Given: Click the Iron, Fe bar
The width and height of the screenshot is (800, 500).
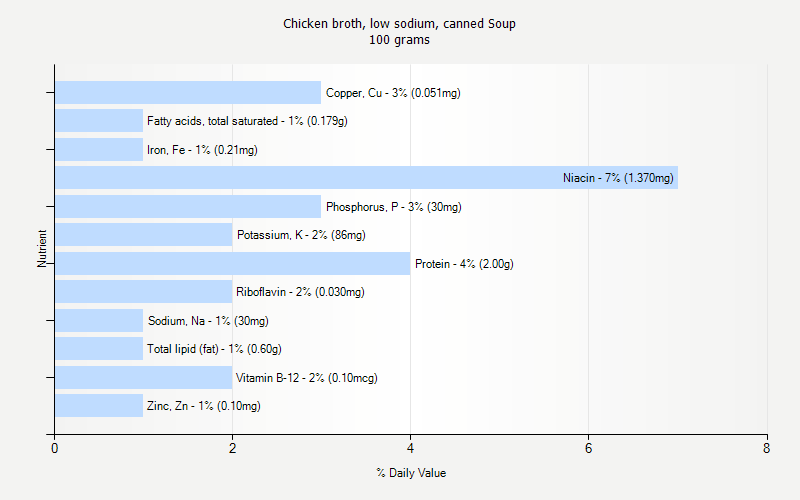Looking at the screenshot, I should coord(99,150).
